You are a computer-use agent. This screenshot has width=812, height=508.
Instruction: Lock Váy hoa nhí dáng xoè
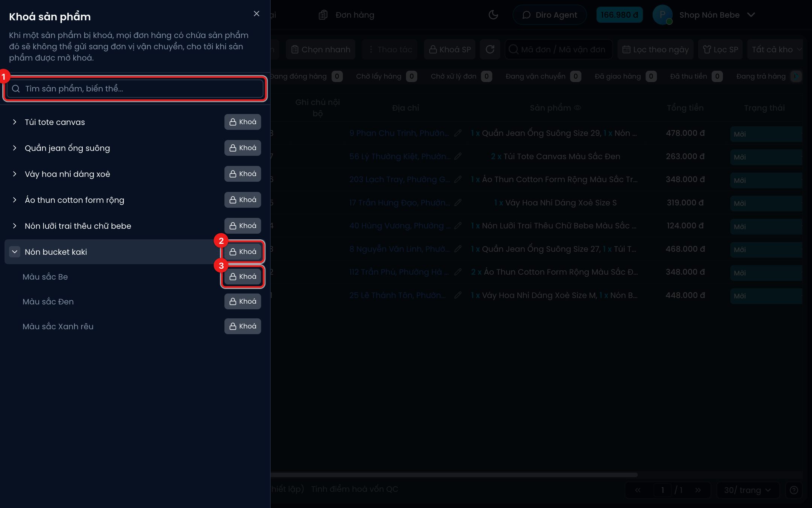(x=242, y=174)
